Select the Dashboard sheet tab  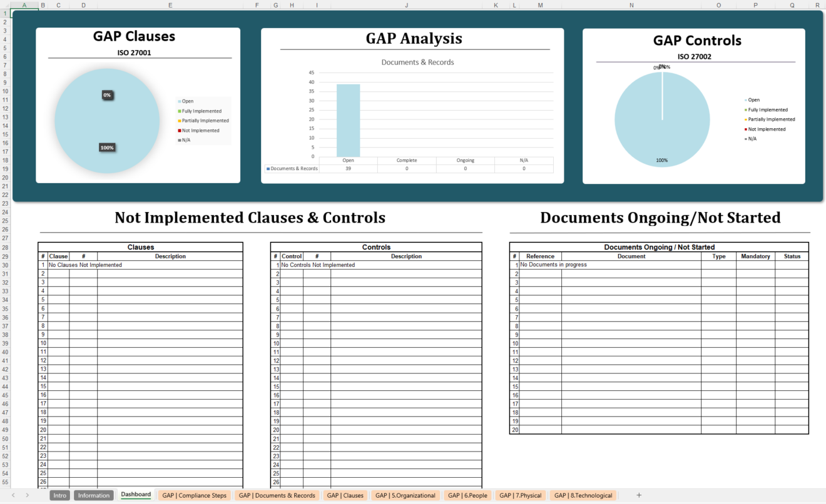point(136,495)
